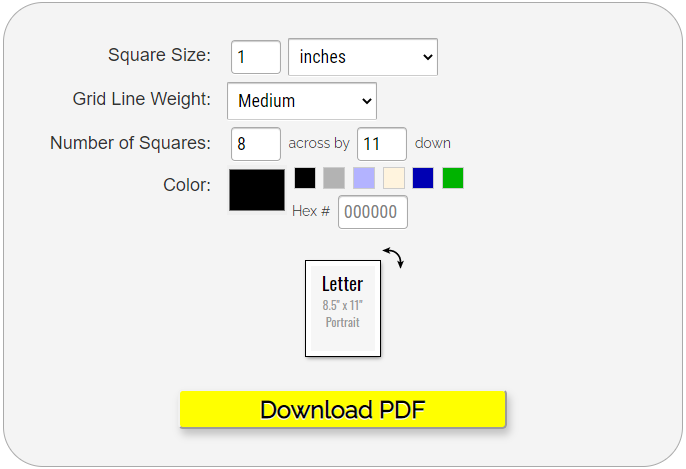Choose the light purple color swatch
The height and width of the screenshot is (469, 686).
pyautogui.click(x=364, y=178)
